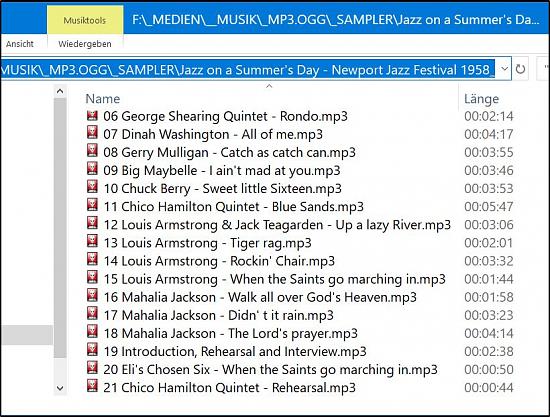
Task: Select 19 Introduction, Rehearsal and Interview.mp3
Action: tap(235, 352)
